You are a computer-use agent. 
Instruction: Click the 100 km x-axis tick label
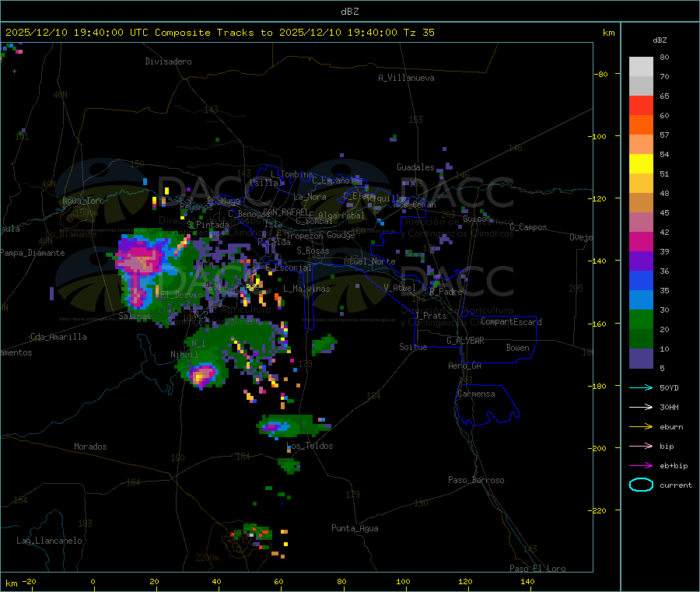403,581
